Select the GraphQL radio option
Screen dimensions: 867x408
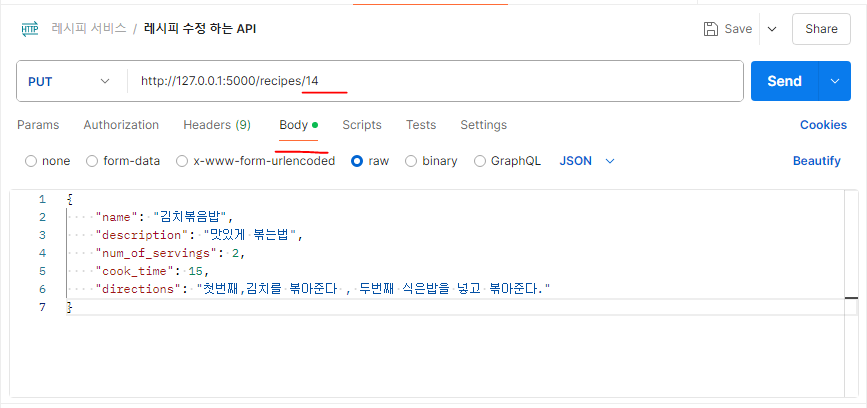click(x=480, y=161)
